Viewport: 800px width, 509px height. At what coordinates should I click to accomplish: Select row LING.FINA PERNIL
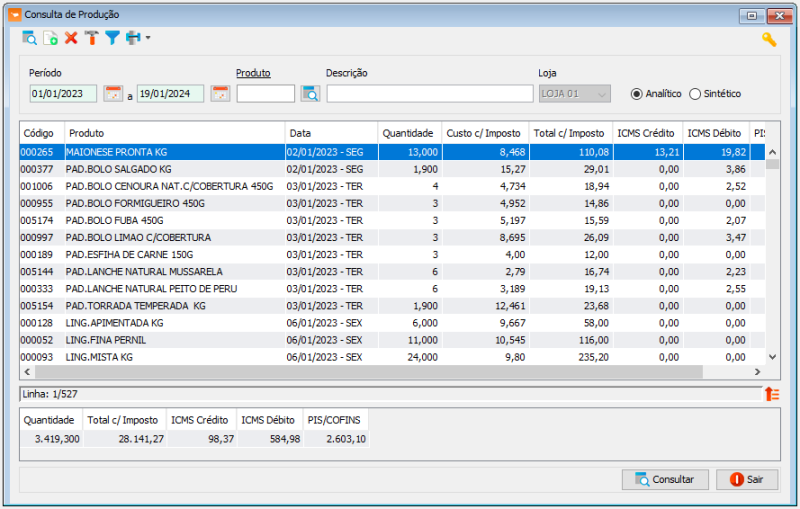pyautogui.click(x=392, y=340)
